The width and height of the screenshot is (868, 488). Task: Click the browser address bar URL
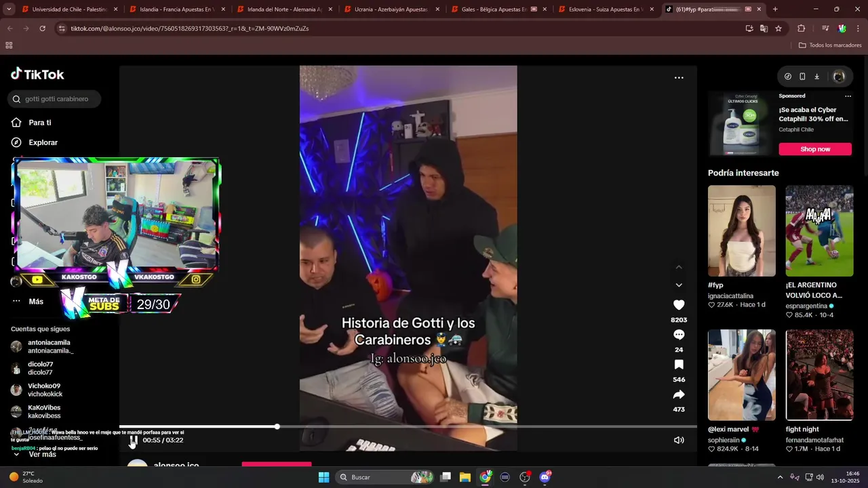[190, 28]
